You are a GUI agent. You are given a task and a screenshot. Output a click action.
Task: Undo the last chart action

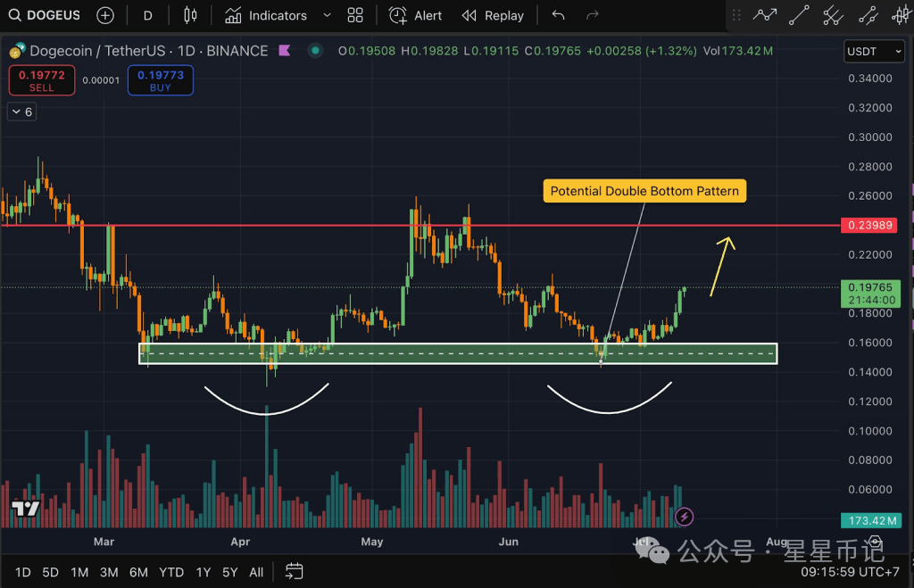(558, 15)
